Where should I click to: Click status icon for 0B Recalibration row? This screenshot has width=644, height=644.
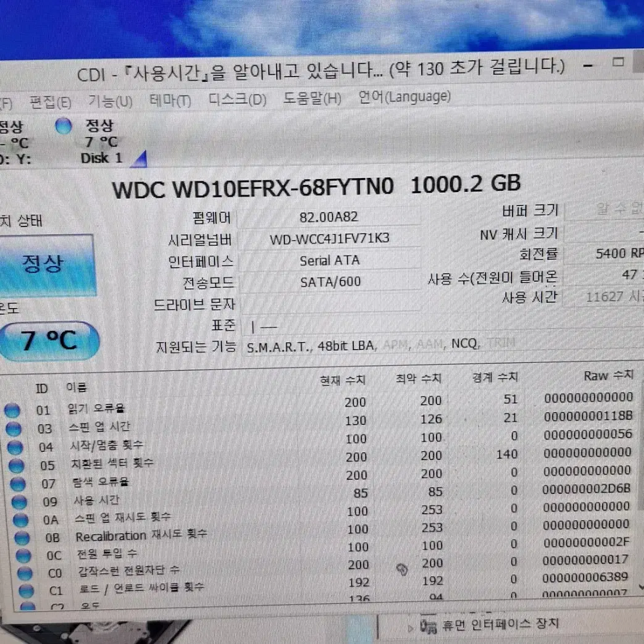pyautogui.click(x=22, y=538)
